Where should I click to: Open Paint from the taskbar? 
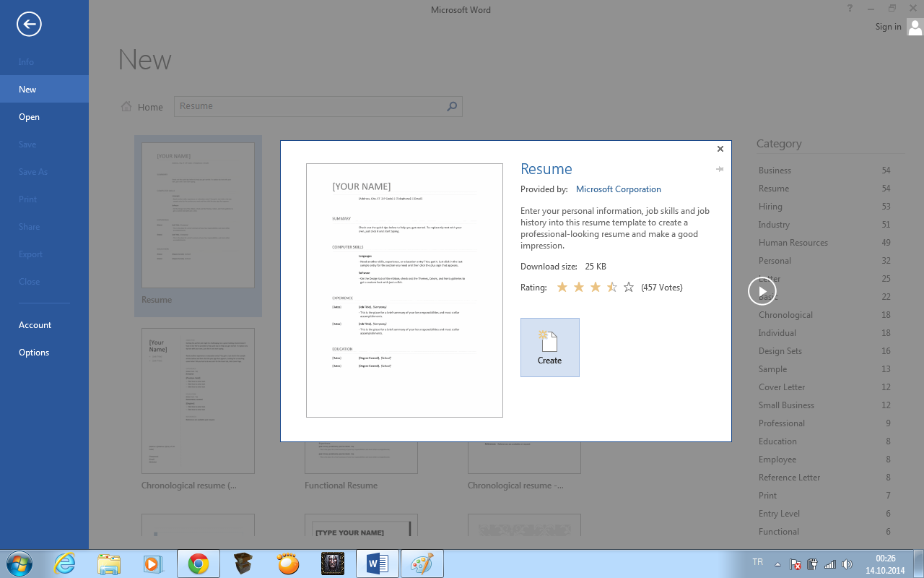coord(422,563)
